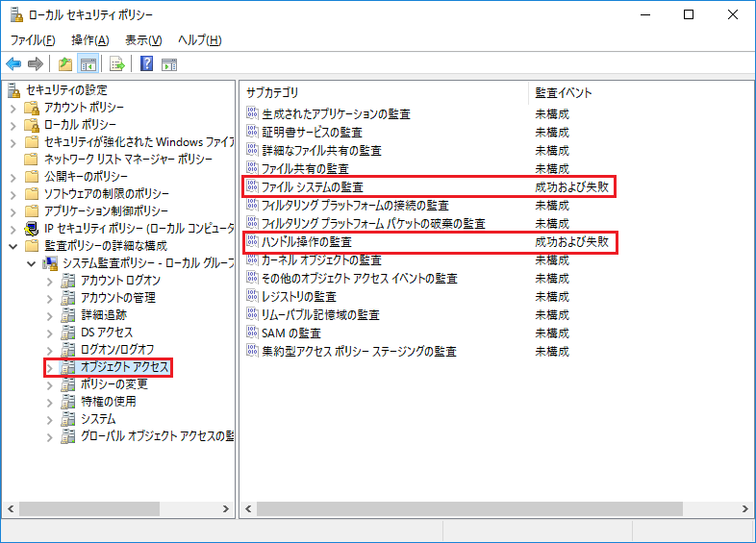
Task: Click the icon beside レジストリの監査
Action: 252,295
